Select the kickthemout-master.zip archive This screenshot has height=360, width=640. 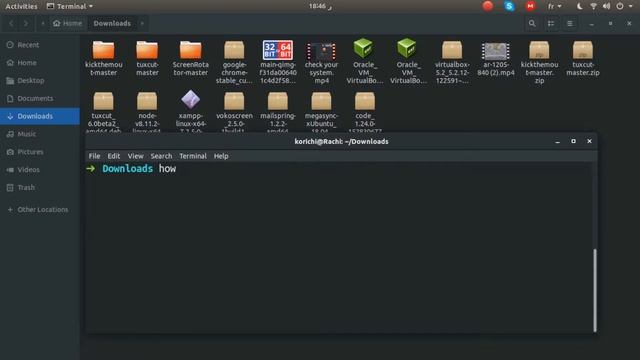click(x=540, y=62)
